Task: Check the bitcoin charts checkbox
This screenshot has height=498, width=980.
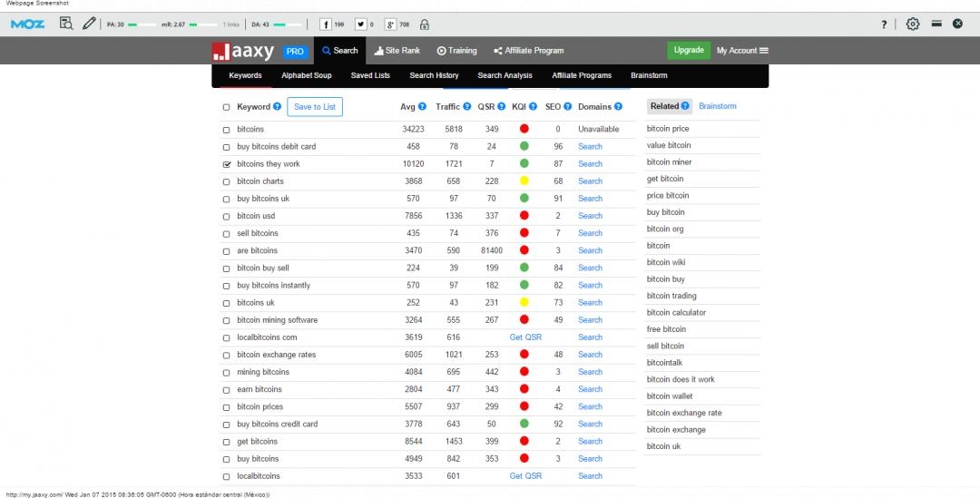Action: click(x=226, y=181)
